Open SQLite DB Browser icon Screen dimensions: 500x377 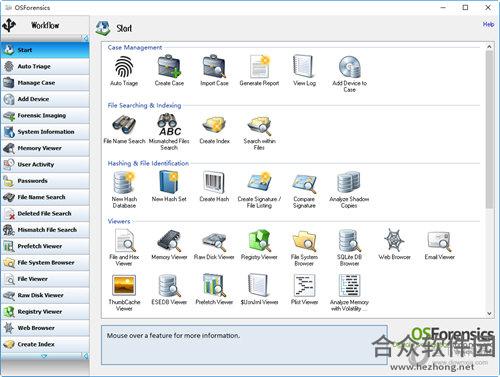point(349,241)
